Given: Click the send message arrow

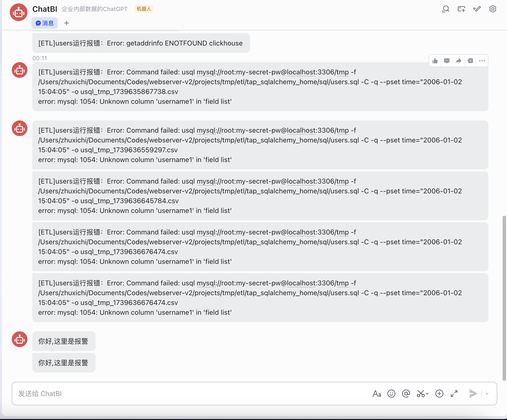Looking at the screenshot, I should (473, 394).
